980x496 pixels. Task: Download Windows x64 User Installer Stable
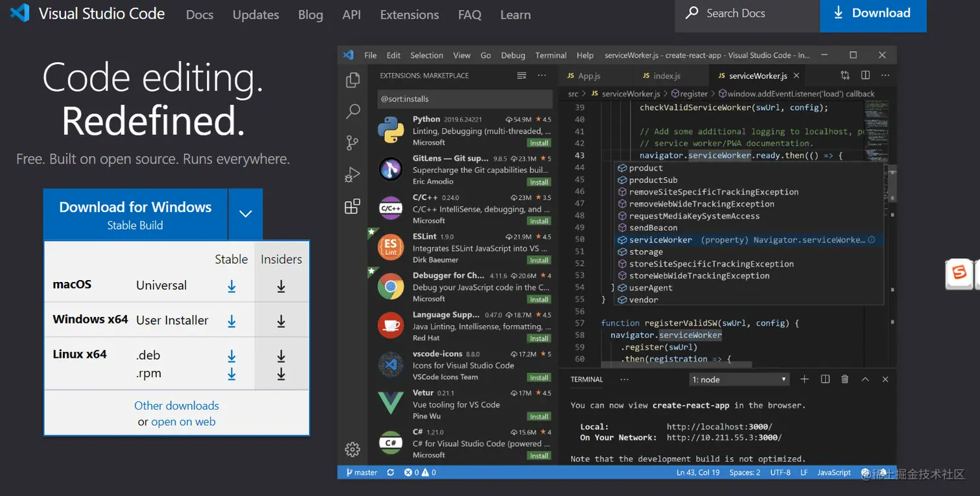point(231,321)
